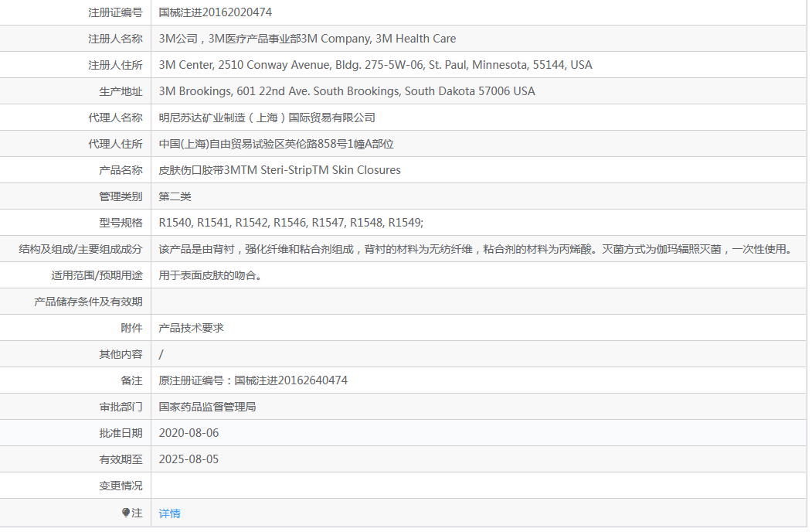The width and height of the screenshot is (812, 532).
Task: Click the 注册人住所 label
Action: point(115,65)
